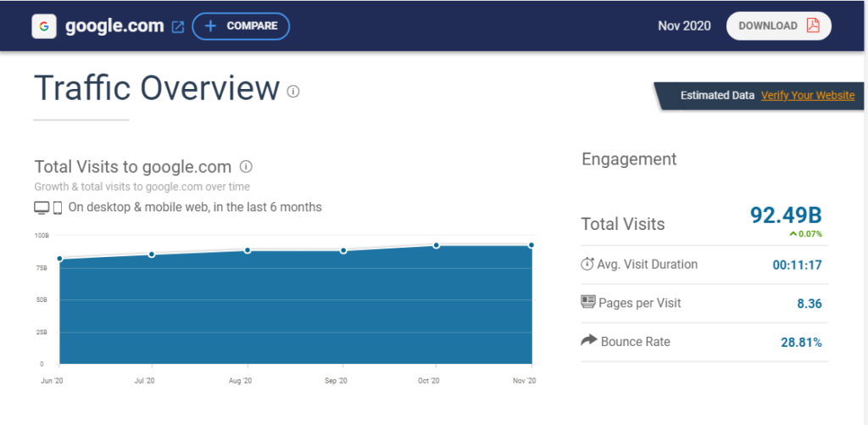Click the Sep '20 data point

(x=343, y=251)
